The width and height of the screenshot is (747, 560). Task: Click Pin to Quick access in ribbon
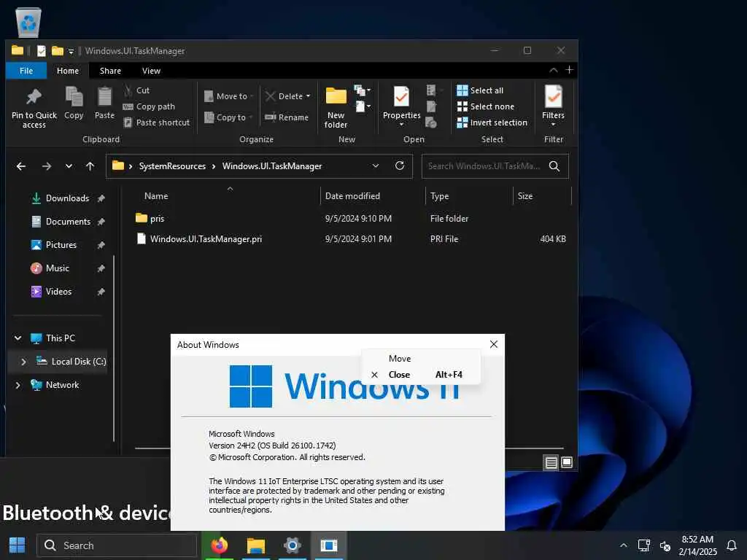point(34,108)
